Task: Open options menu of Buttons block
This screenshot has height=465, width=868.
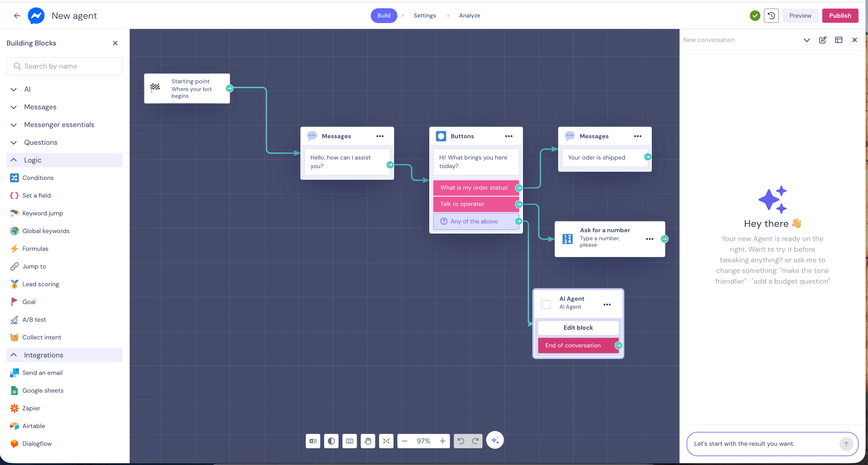Action: (x=508, y=136)
